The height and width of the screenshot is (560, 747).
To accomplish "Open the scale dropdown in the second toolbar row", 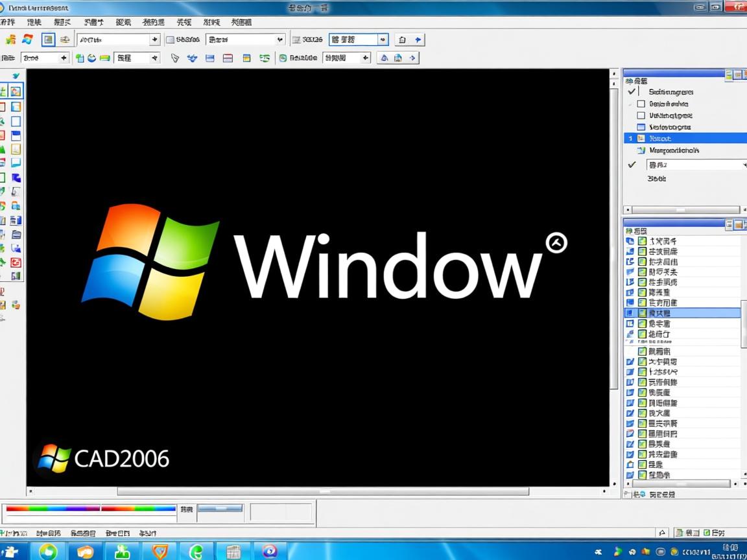I will click(62, 58).
